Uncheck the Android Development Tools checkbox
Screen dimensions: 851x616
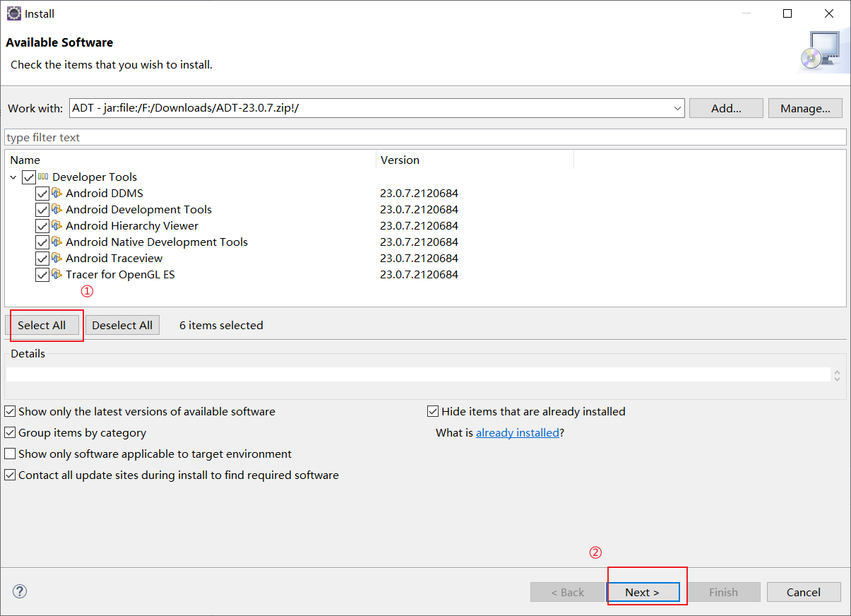(42, 210)
